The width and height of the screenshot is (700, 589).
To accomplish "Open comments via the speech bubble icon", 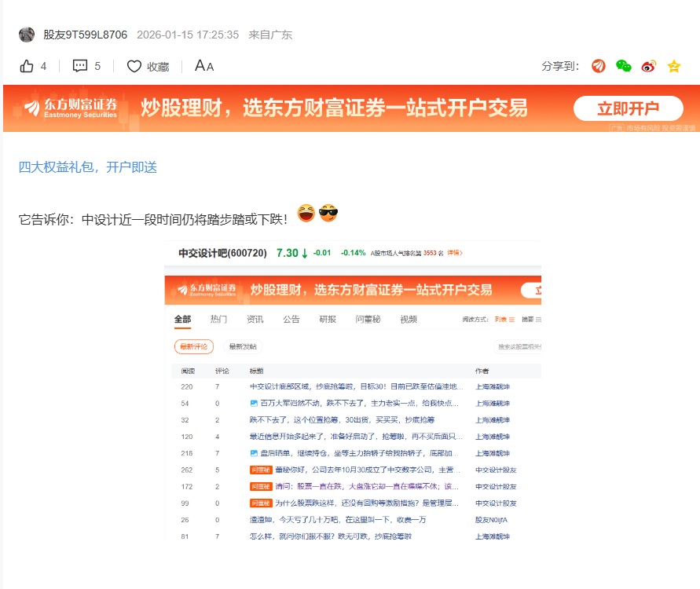I will [80, 66].
